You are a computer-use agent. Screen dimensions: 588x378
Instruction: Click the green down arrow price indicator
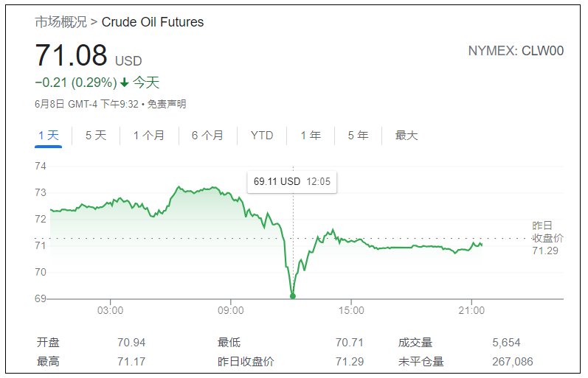(x=125, y=83)
